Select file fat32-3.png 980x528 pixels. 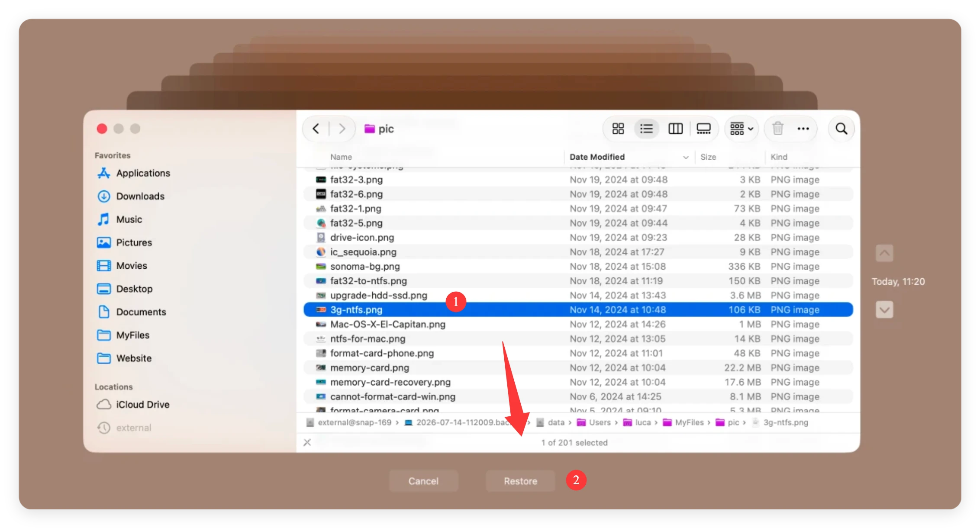click(578, 180)
